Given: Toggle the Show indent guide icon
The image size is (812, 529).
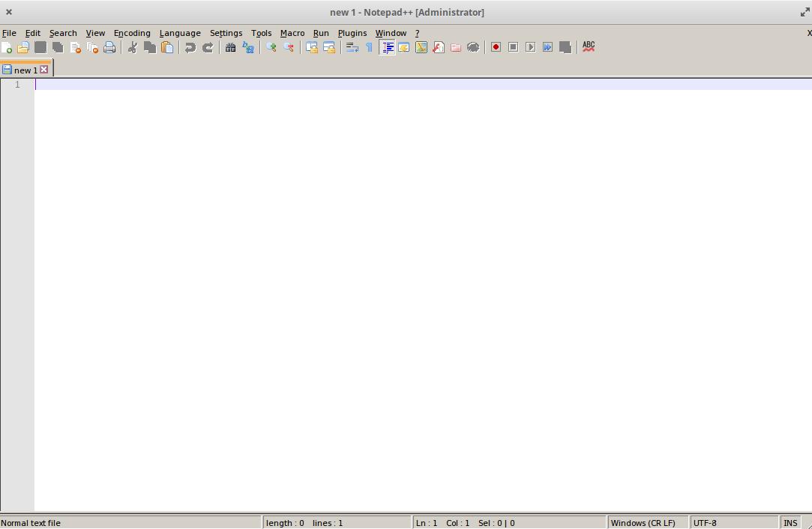Looking at the screenshot, I should tap(387, 48).
